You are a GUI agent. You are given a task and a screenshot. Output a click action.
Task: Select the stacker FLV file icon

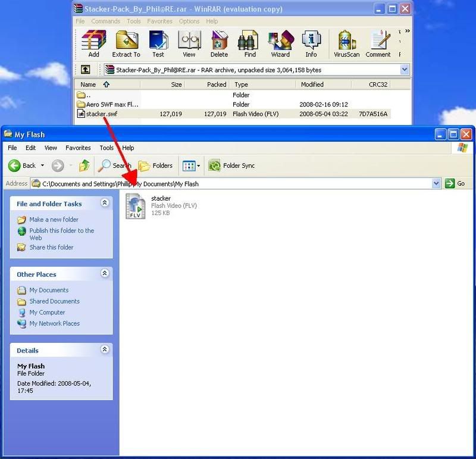coord(136,206)
